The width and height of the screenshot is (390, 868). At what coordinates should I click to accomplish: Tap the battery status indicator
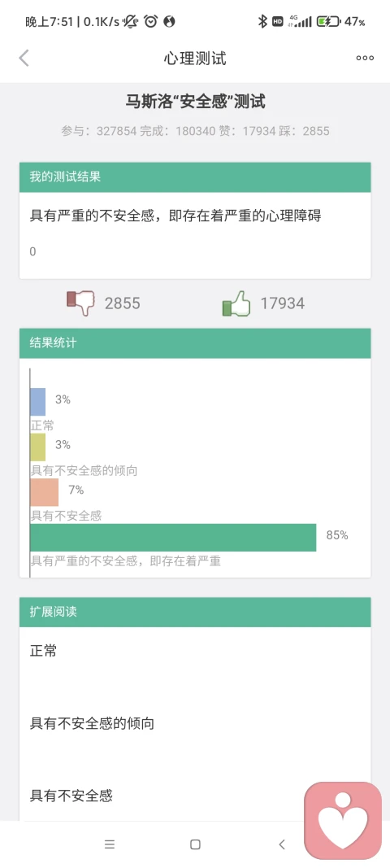coord(328,22)
